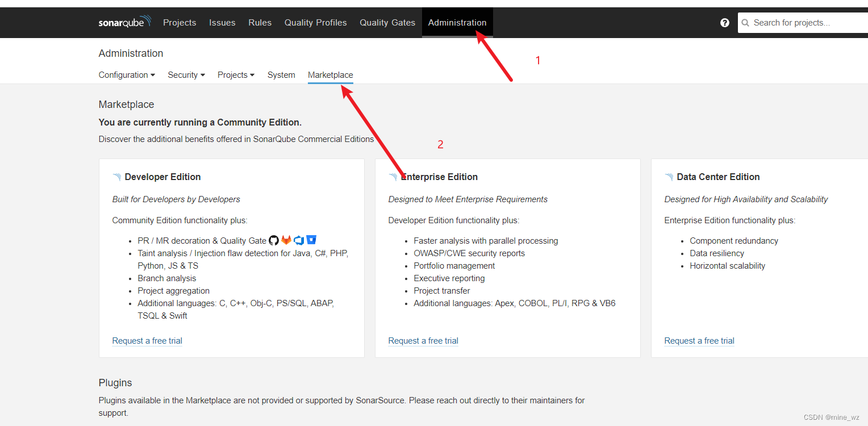Click the Data Center Edition logo icon
Viewport: 868px width, 426px height.
(669, 177)
